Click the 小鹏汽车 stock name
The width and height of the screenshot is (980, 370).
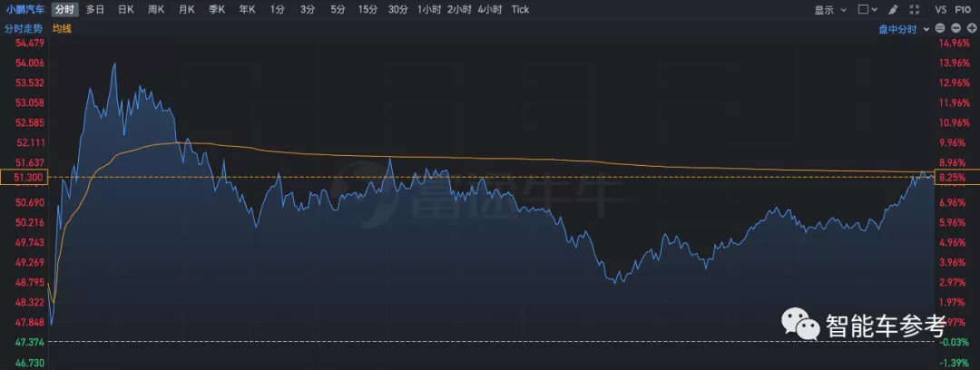pyautogui.click(x=24, y=9)
